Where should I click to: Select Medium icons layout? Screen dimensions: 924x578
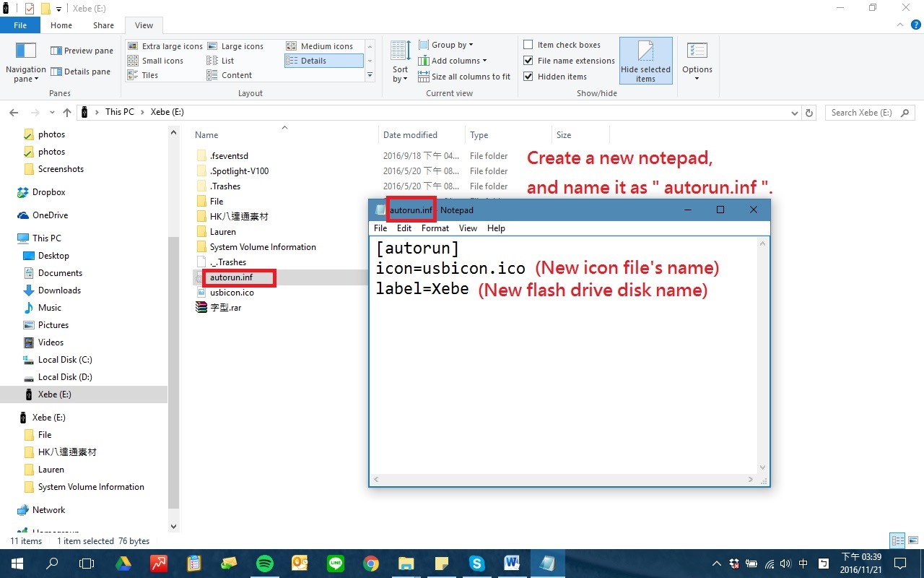click(x=320, y=46)
